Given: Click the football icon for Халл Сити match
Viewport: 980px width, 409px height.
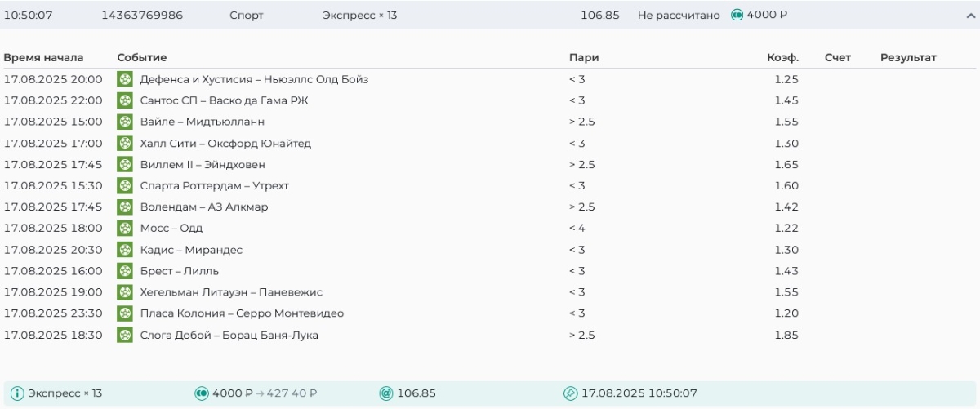Looking at the screenshot, I should 125,143.
